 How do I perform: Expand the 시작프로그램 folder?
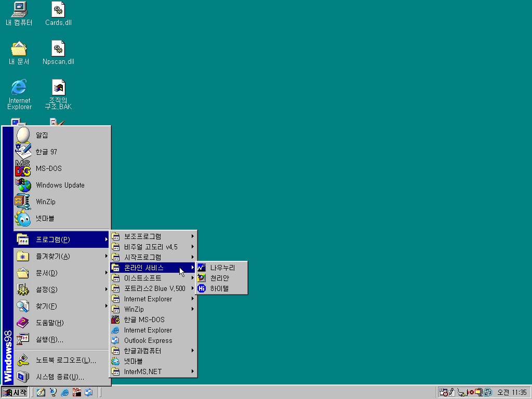click(153, 257)
